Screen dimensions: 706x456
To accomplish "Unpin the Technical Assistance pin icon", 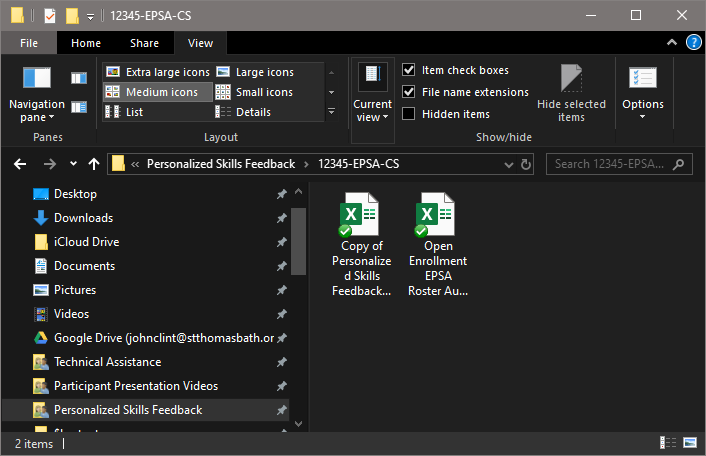I will (281, 362).
